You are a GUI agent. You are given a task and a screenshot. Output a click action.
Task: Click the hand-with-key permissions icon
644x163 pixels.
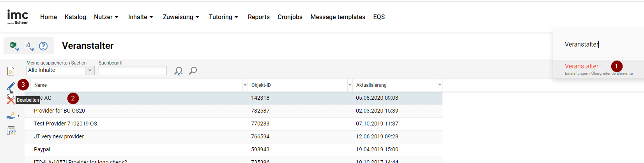tap(11, 116)
